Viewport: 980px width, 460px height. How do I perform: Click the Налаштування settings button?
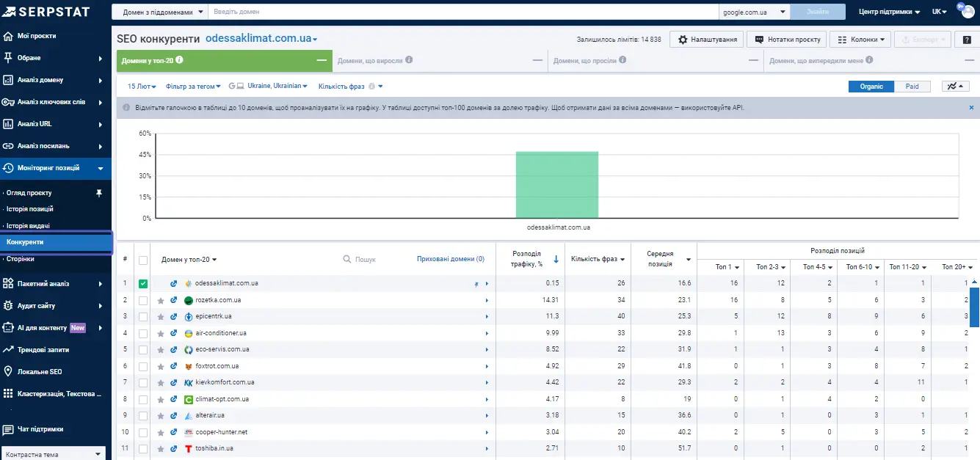(707, 40)
